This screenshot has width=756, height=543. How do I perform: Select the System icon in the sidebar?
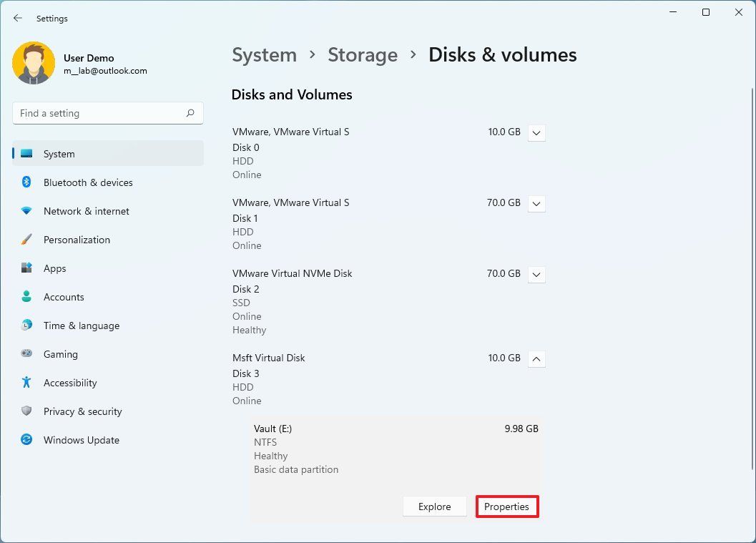[x=27, y=153]
